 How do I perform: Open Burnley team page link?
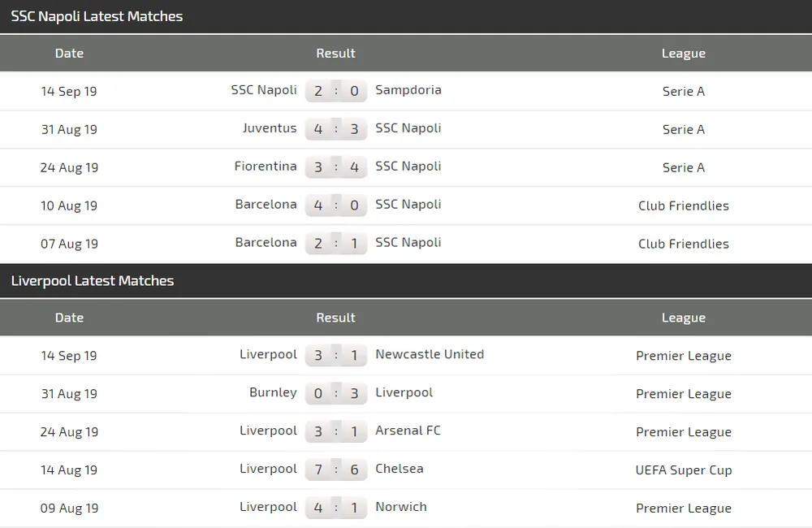coord(273,392)
